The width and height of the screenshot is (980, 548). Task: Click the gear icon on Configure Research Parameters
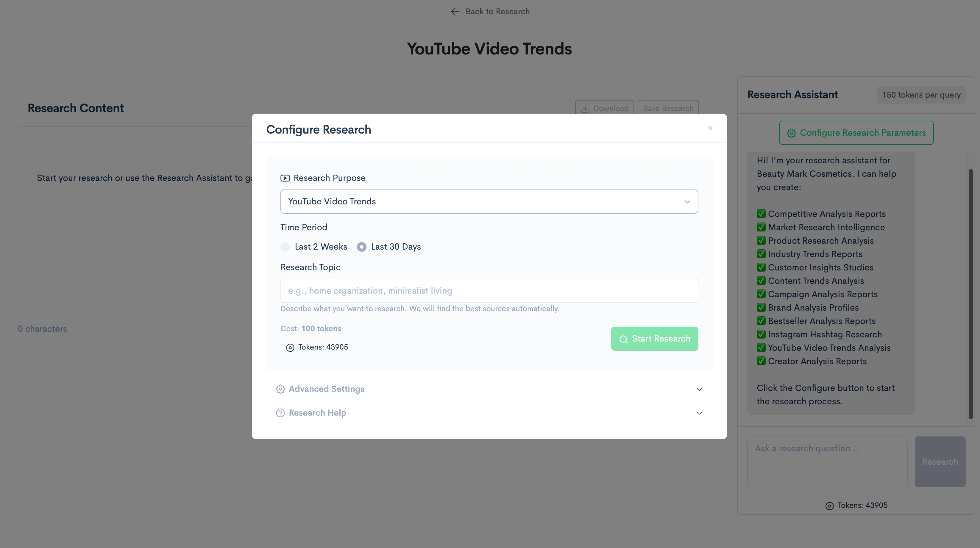point(791,133)
